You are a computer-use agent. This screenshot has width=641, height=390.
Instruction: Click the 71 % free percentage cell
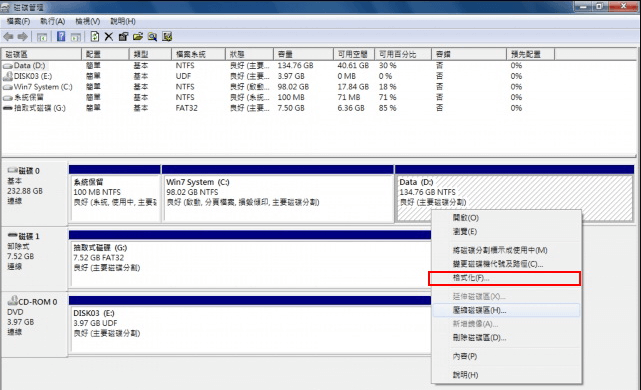[x=387, y=98]
